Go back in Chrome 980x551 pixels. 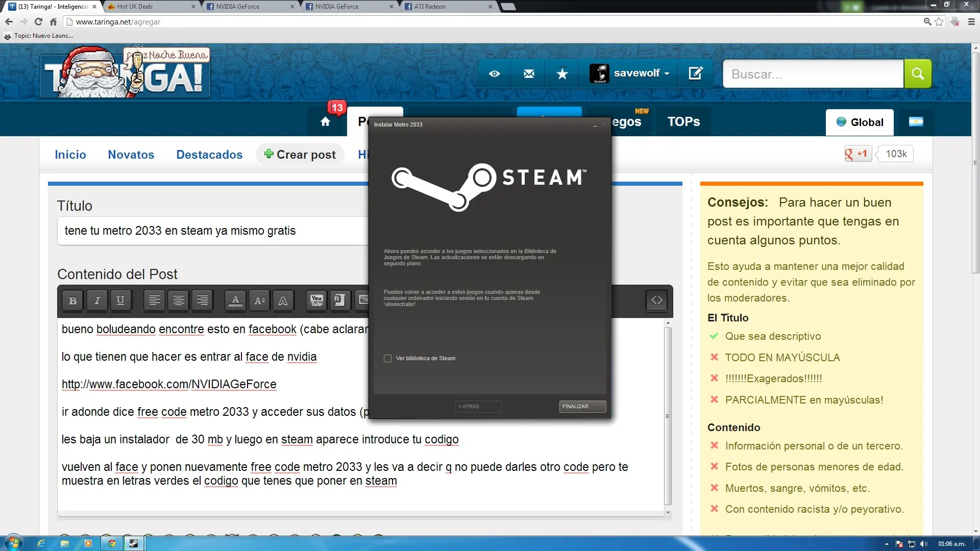tap(9, 21)
